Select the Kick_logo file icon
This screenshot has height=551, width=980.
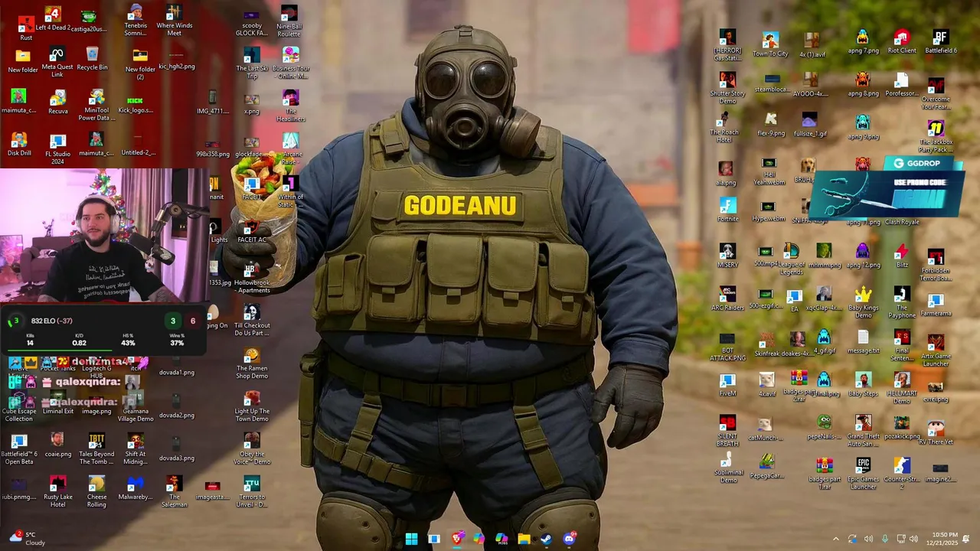click(136, 105)
